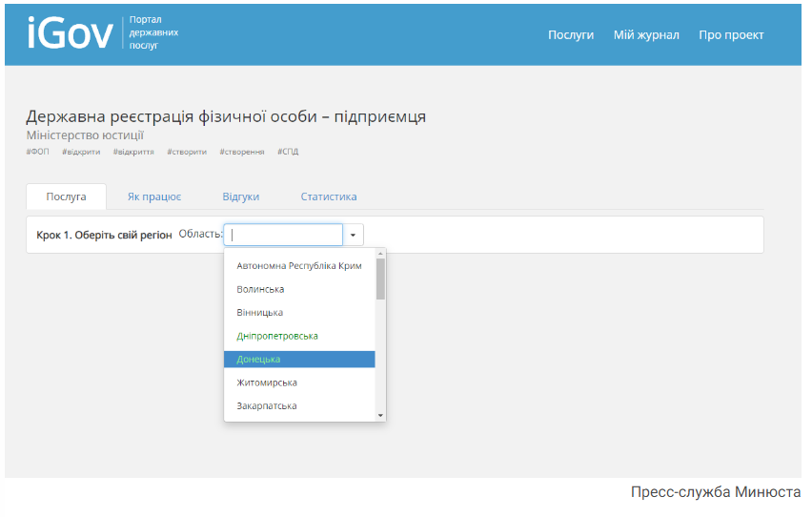Click the #ФОП hashtag

pos(37,152)
